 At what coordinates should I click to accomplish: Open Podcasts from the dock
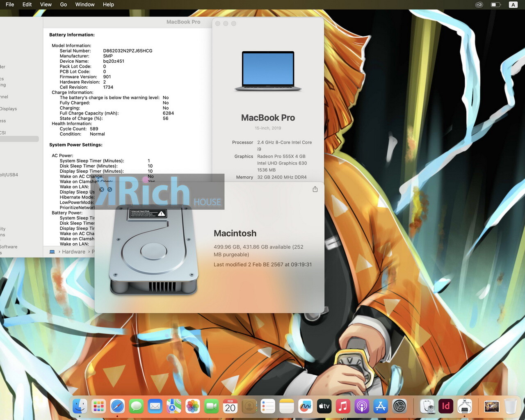tap(362, 406)
